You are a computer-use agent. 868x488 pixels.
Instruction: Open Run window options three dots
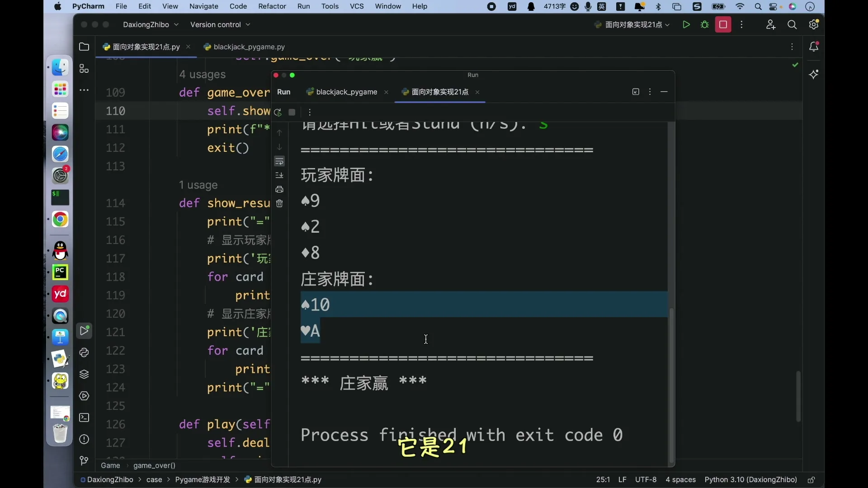pyautogui.click(x=650, y=92)
